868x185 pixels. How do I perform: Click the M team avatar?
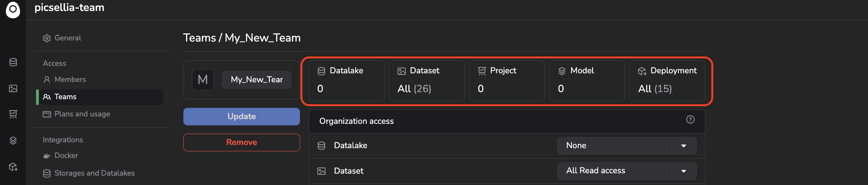click(x=203, y=80)
